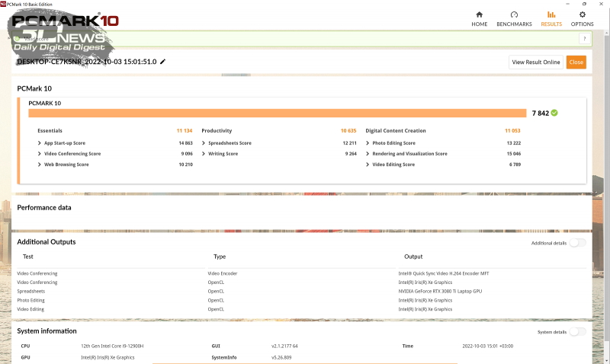Viewport: 610px width, 364px height.
Task: Toggle the Additional details switch
Action: tap(577, 243)
